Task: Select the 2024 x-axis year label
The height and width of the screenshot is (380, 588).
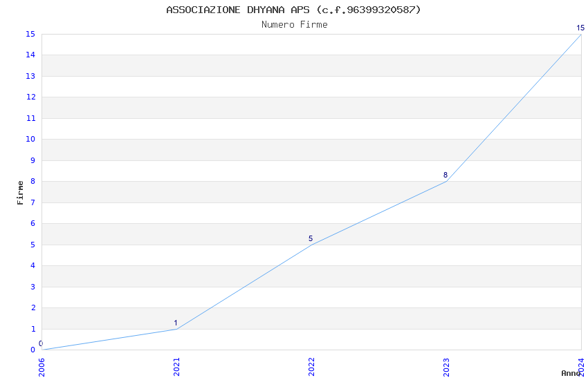Action: pos(581,367)
